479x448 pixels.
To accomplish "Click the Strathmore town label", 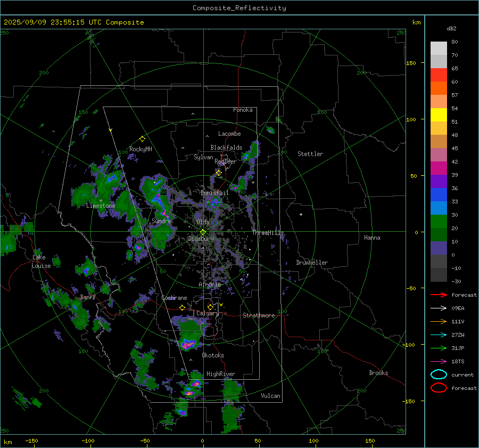I will click(259, 315).
